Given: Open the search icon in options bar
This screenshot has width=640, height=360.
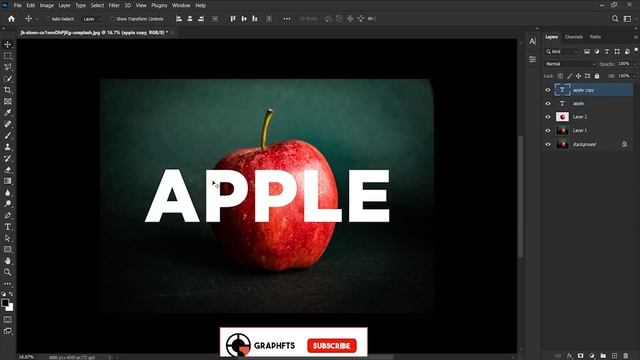Looking at the screenshot, I should tap(615, 19).
